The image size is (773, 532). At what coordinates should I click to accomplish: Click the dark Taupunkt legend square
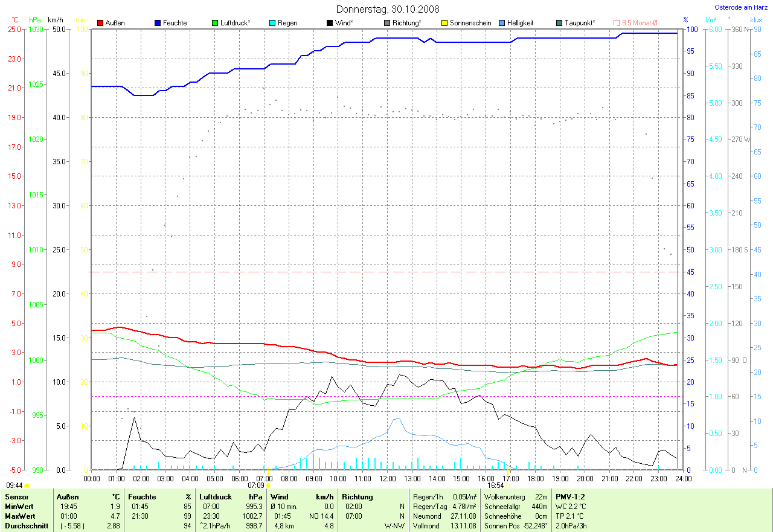(559, 23)
